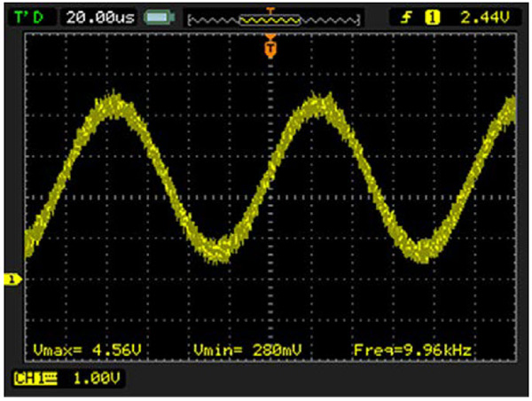Click the CH1 coupling indicator label
Image resolution: width=532 pixels, height=401 pixels.
tap(34, 380)
